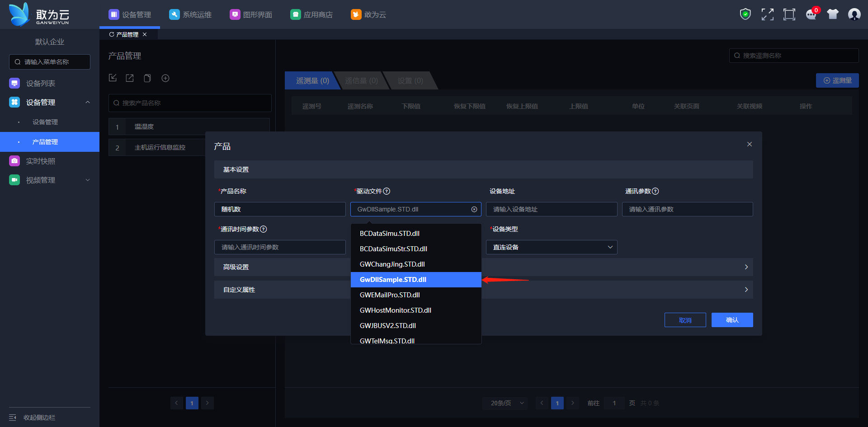Select GWHostMonitor.STD.dll from the driver list
Image resolution: width=868 pixels, height=427 pixels.
(x=395, y=310)
